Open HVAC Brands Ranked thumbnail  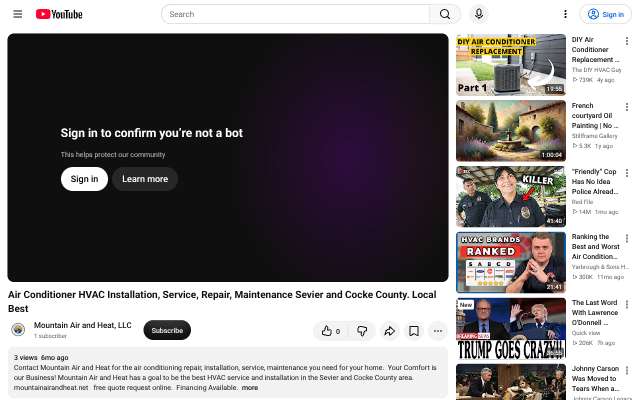[511, 262]
